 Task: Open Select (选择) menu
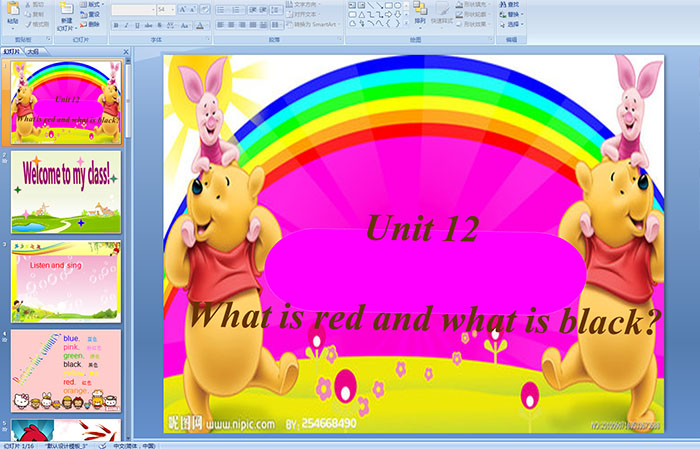tap(511, 24)
